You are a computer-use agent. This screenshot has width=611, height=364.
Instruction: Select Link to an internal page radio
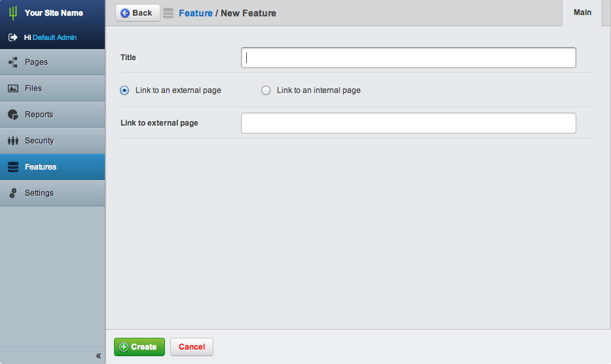[266, 90]
